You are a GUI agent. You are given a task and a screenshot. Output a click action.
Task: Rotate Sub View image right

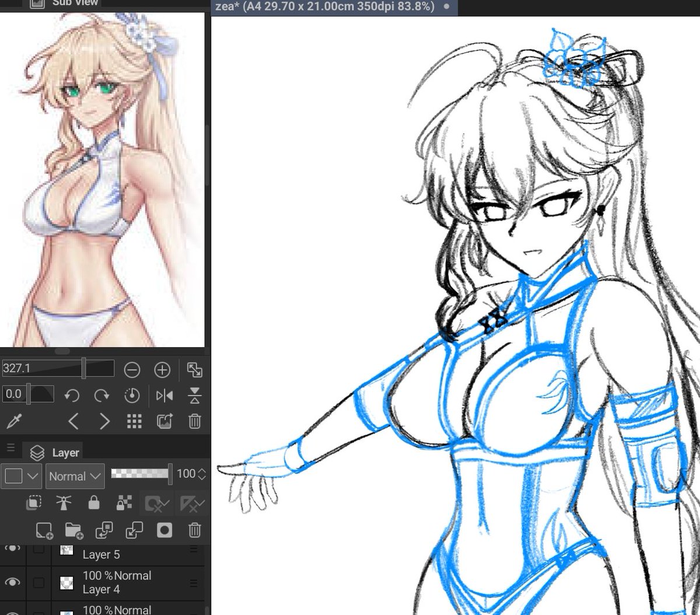pyautogui.click(x=102, y=396)
